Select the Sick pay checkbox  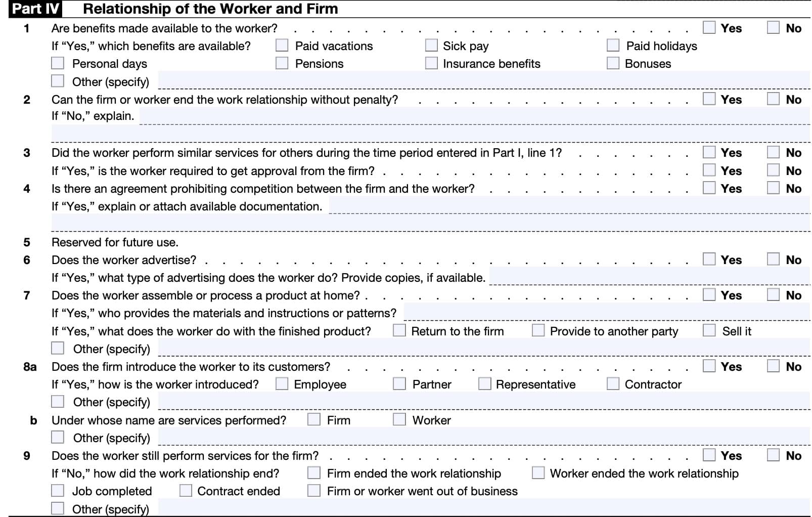click(431, 46)
